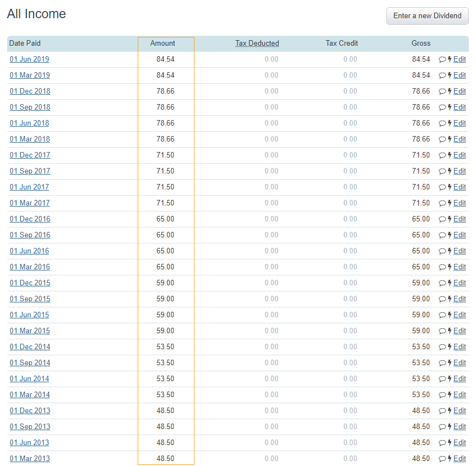476x466 pixels.
Task: Open the comment icon on the 01 Dec 2017 row
Action: pyautogui.click(x=442, y=155)
